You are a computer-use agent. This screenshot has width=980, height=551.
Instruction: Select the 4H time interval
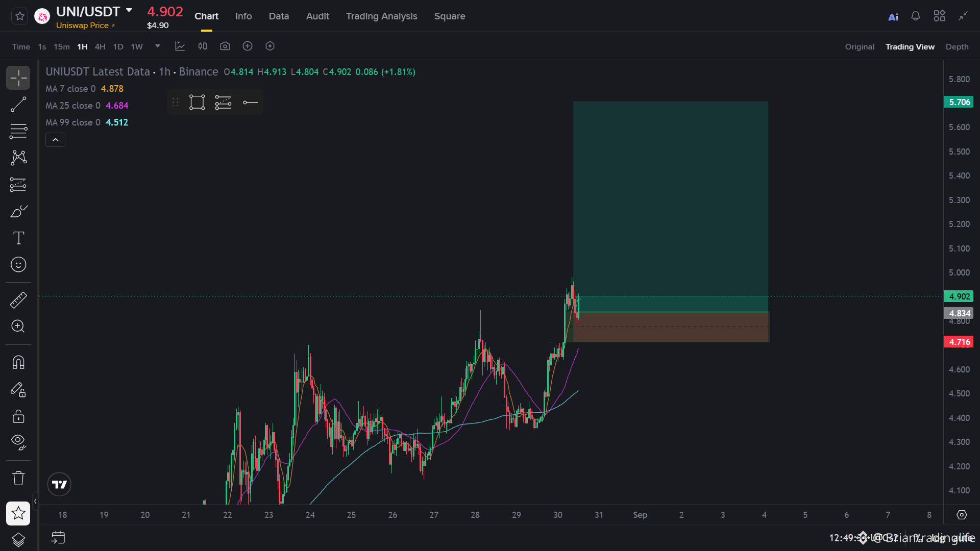[x=100, y=47]
